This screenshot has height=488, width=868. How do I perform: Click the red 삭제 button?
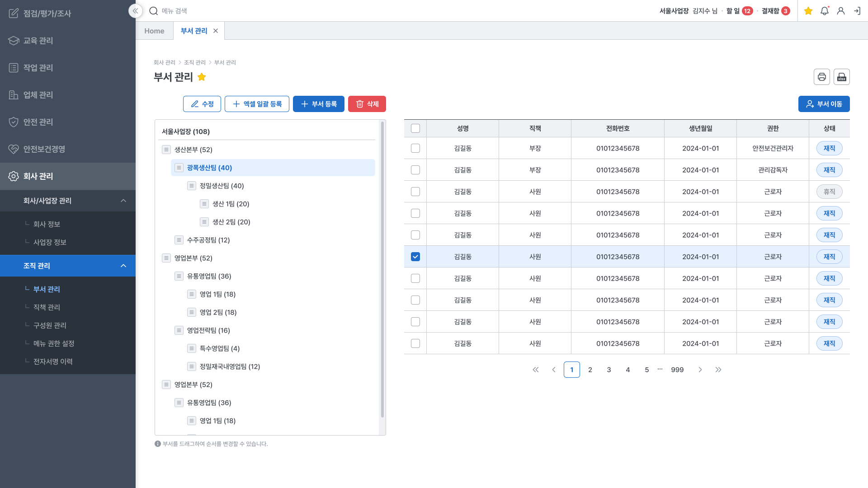(x=367, y=104)
